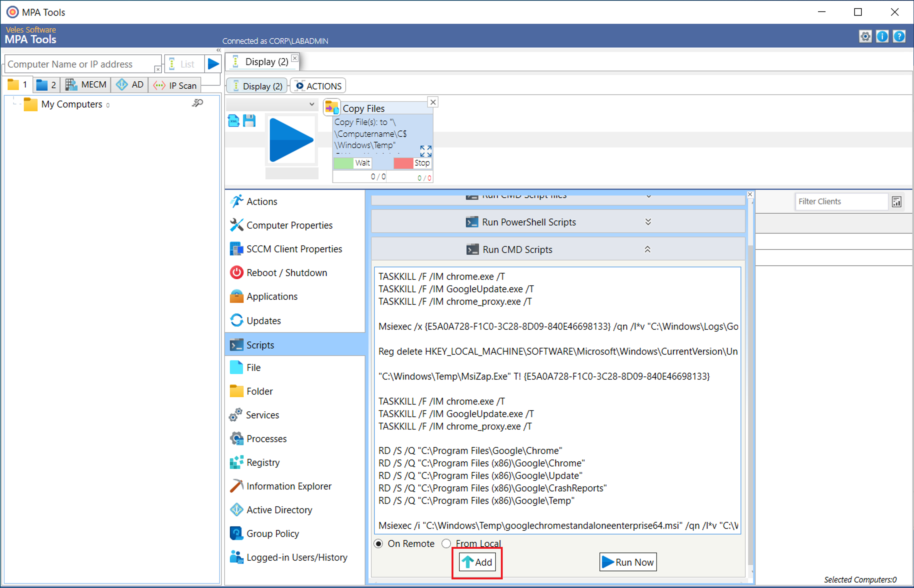Switch to folder tab 2
Image resolution: width=914 pixels, height=588 pixels.
46,85
